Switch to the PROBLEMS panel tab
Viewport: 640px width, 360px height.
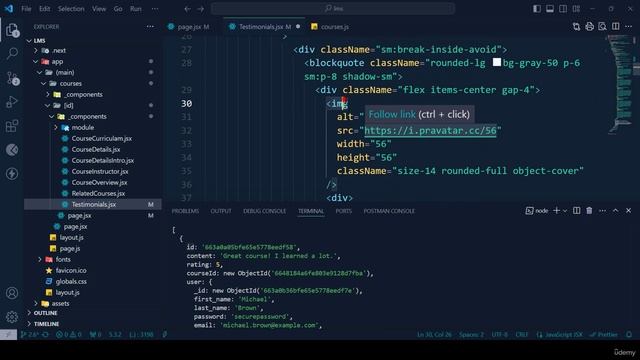pyautogui.click(x=185, y=211)
